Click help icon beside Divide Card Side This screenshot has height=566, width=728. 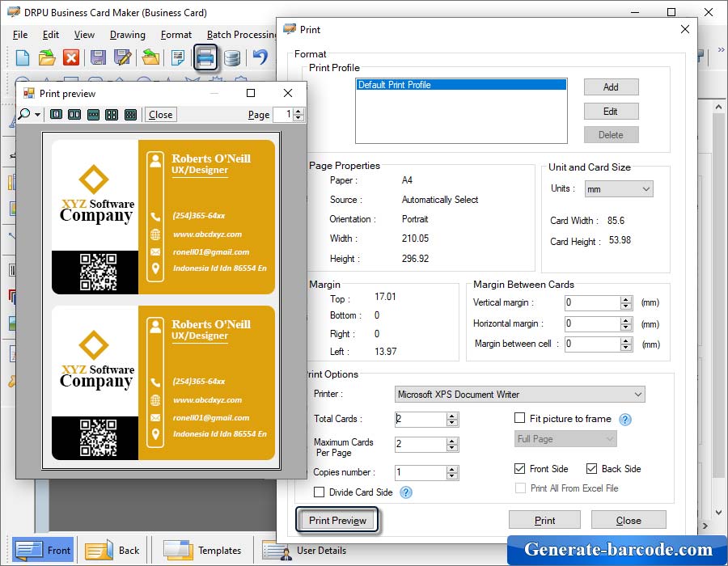[x=406, y=492]
